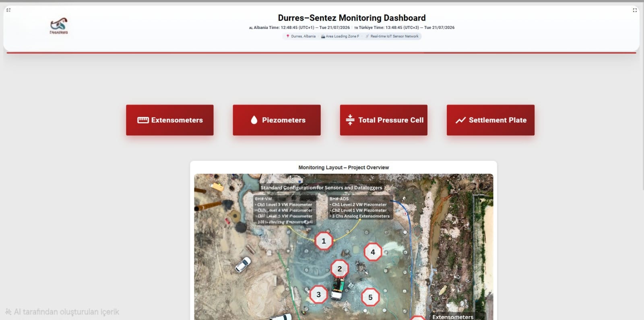Click the Extensometers legend label on the map
Viewport: 644px width, 320px height.
[453, 317]
